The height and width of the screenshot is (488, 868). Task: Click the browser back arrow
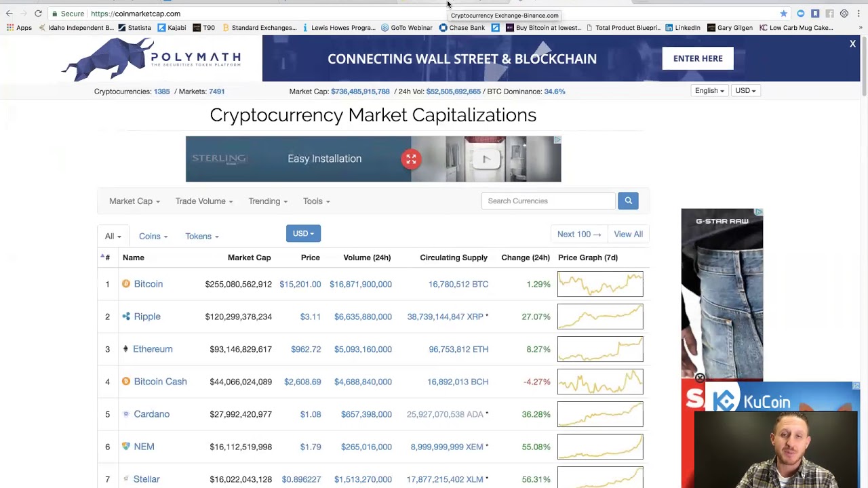coord(9,14)
